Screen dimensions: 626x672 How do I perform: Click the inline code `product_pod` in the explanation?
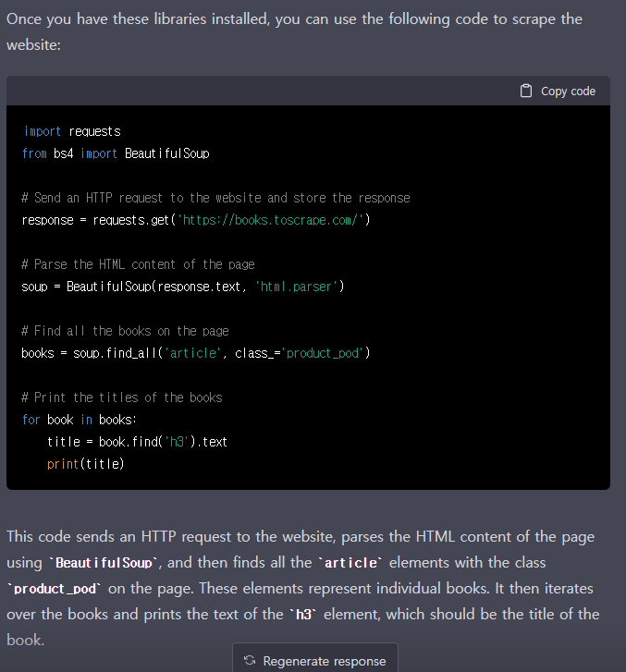click(x=55, y=589)
